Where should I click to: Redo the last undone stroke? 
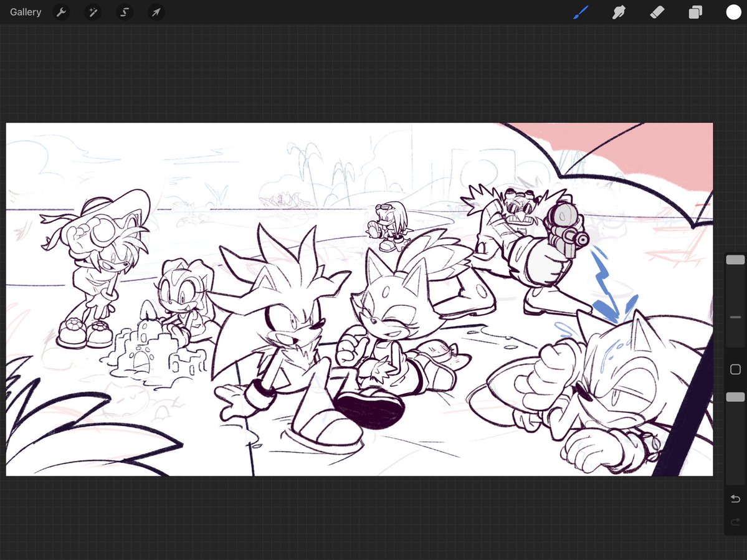click(735, 522)
